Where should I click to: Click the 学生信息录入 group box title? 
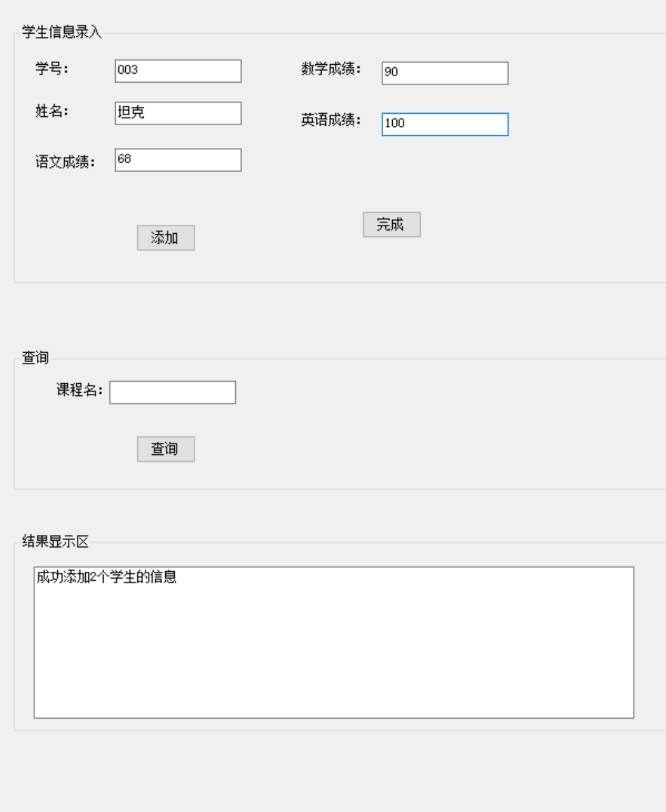click(x=62, y=32)
